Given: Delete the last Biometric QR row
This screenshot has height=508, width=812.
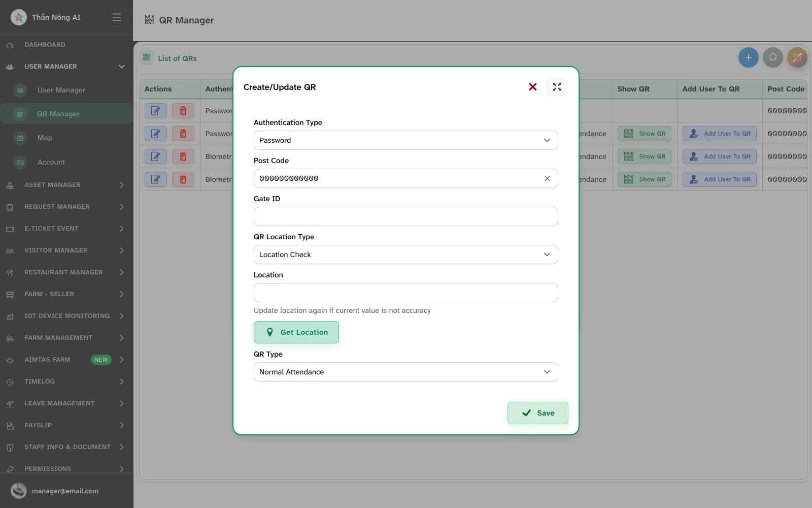Looking at the screenshot, I should click(183, 179).
